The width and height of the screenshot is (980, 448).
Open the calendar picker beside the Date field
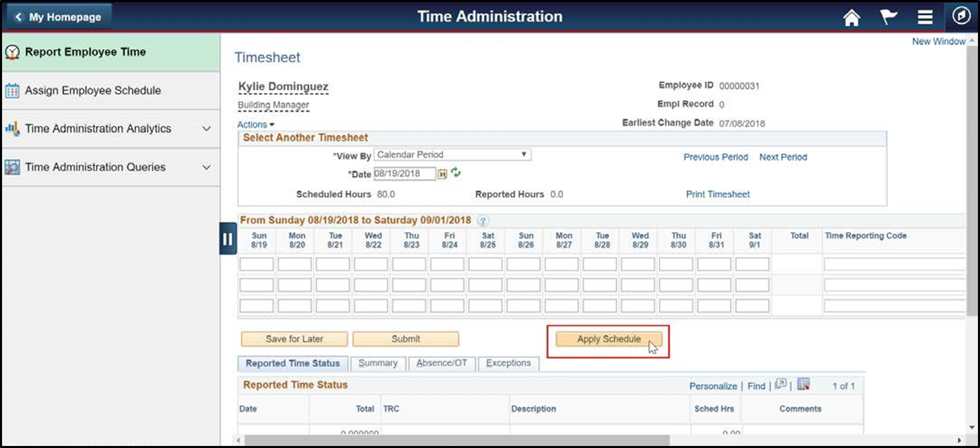(x=442, y=174)
